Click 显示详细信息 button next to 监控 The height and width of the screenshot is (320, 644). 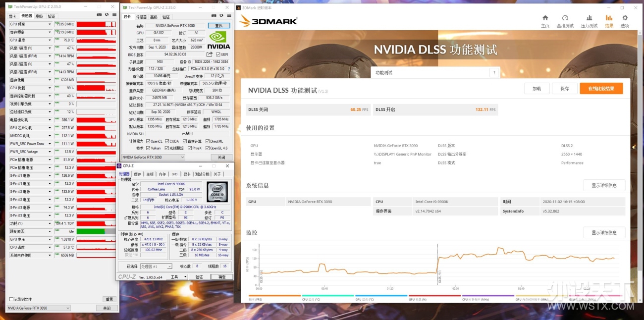pos(604,232)
